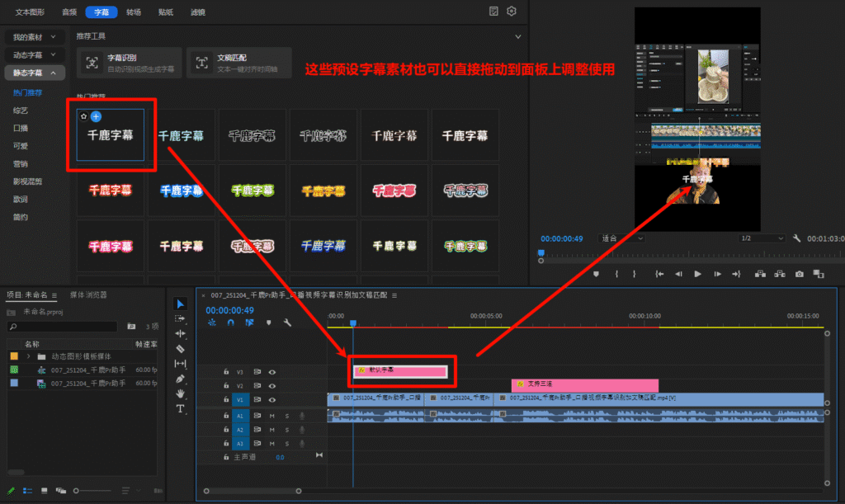Select the Hand tool

181,393
